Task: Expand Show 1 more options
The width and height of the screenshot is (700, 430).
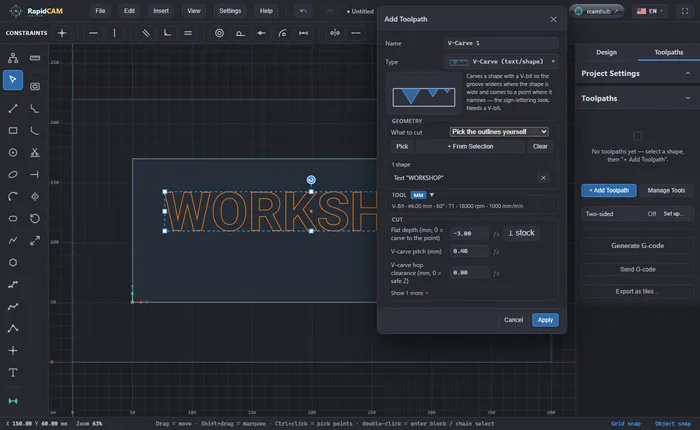Action: click(x=409, y=293)
